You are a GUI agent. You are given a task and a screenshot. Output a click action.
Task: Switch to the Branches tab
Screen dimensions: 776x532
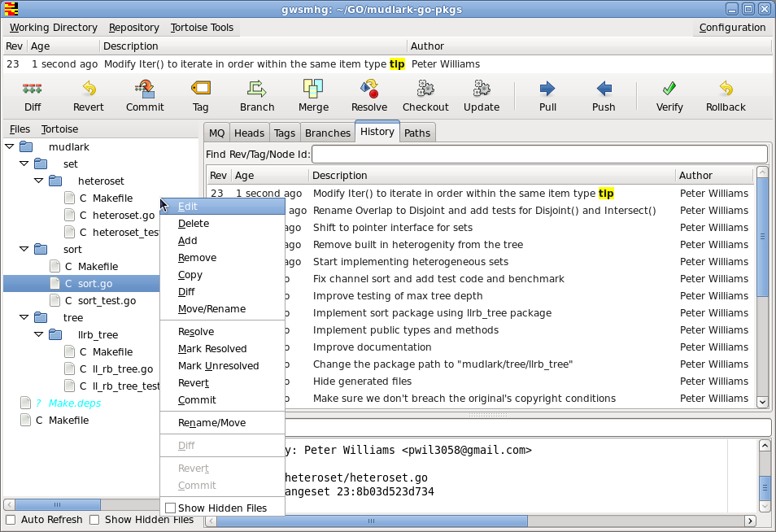point(327,133)
